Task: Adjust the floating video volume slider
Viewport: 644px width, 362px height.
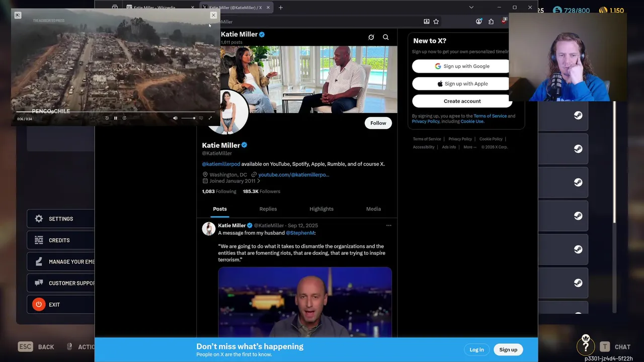Action: pyautogui.click(x=188, y=118)
